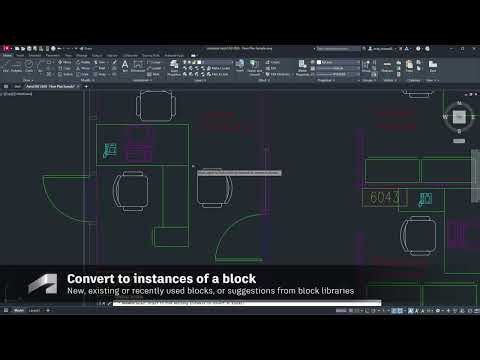Click the Table tool in Annotation panel
The width and height of the screenshot is (480, 360).
[x=154, y=74]
